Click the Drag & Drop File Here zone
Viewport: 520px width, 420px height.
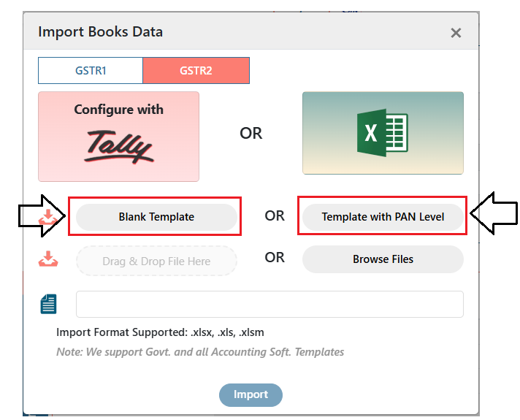pyautogui.click(x=156, y=261)
